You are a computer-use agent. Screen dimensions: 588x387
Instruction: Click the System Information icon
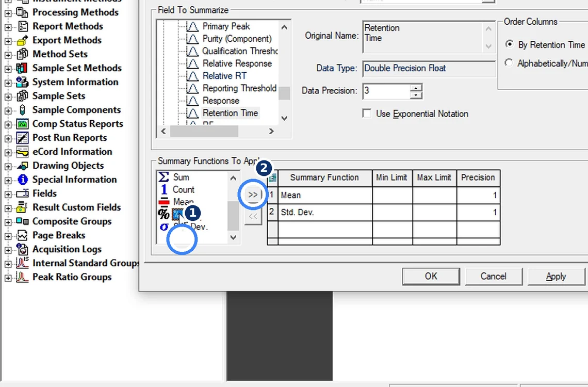[x=22, y=82]
